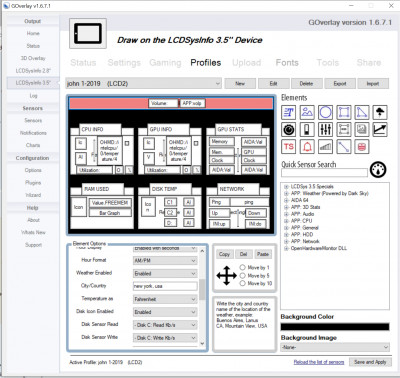Add the round knob gauge element
400x378 pixels.
289,129
